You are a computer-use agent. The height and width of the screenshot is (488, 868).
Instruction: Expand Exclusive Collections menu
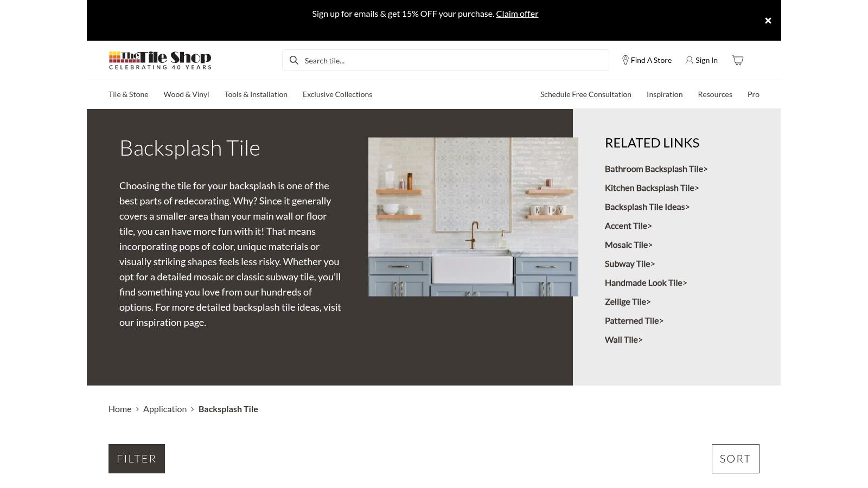point(337,94)
